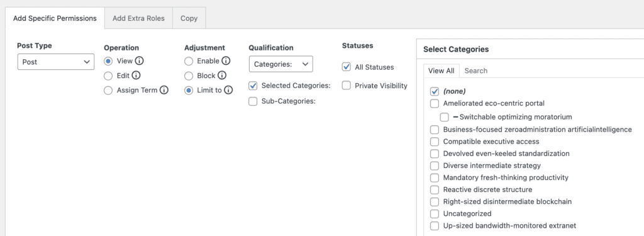The image size is (644, 236).
Task: Click the info icon next to Enable
Action: (226, 61)
